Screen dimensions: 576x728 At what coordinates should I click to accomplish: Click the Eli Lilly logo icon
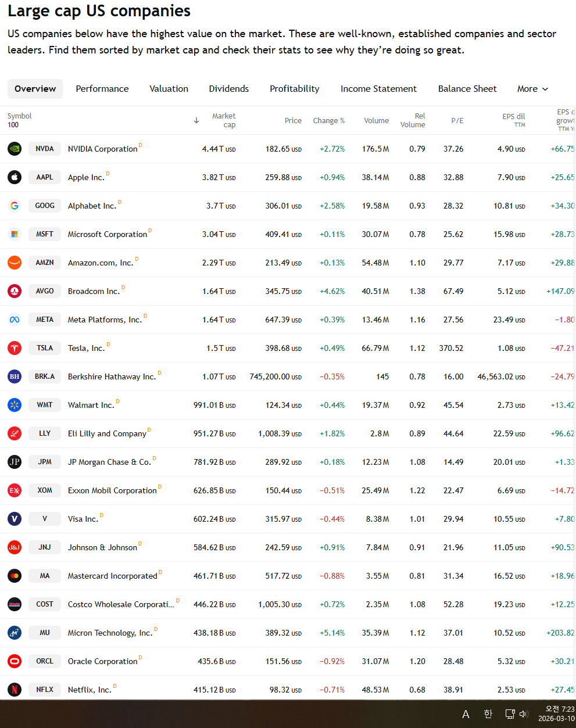[x=15, y=433]
